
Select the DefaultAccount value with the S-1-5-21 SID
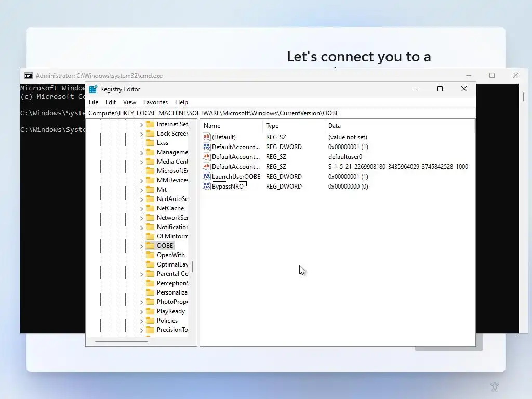click(236, 167)
